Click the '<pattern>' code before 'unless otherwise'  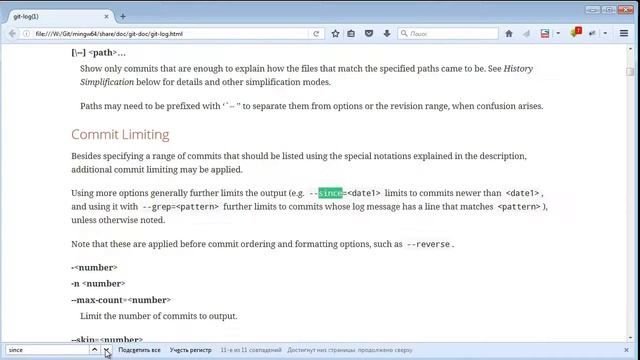[519, 207]
